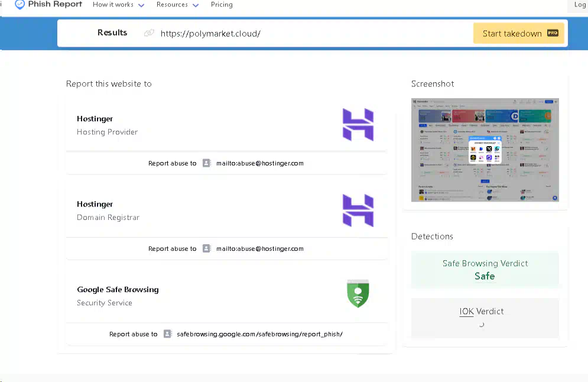
Task: Expand the How it works chevron
Action: 141,5
